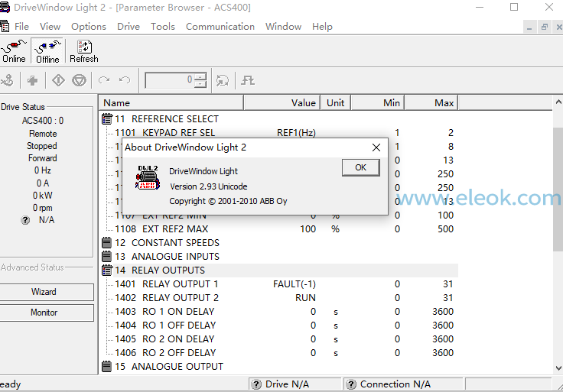This screenshot has height=392, width=563.
Task: Minimize the Parameter Browser child window
Action: click(x=529, y=28)
